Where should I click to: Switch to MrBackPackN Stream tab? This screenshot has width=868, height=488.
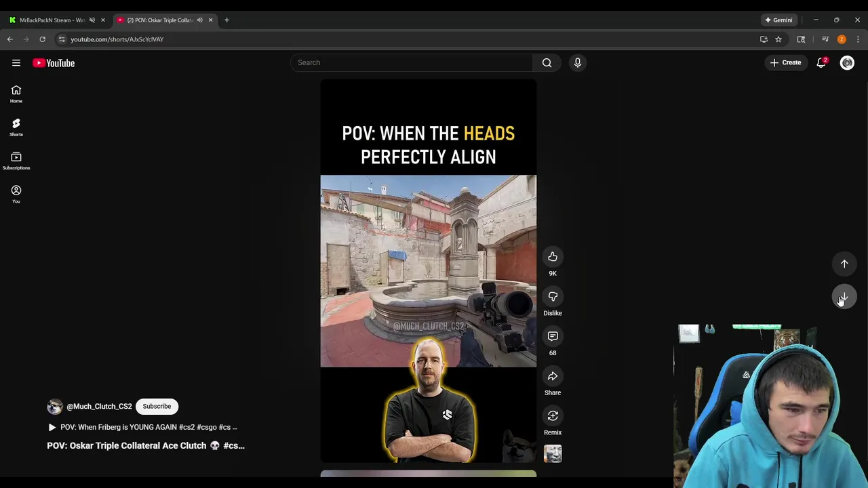point(52,20)
